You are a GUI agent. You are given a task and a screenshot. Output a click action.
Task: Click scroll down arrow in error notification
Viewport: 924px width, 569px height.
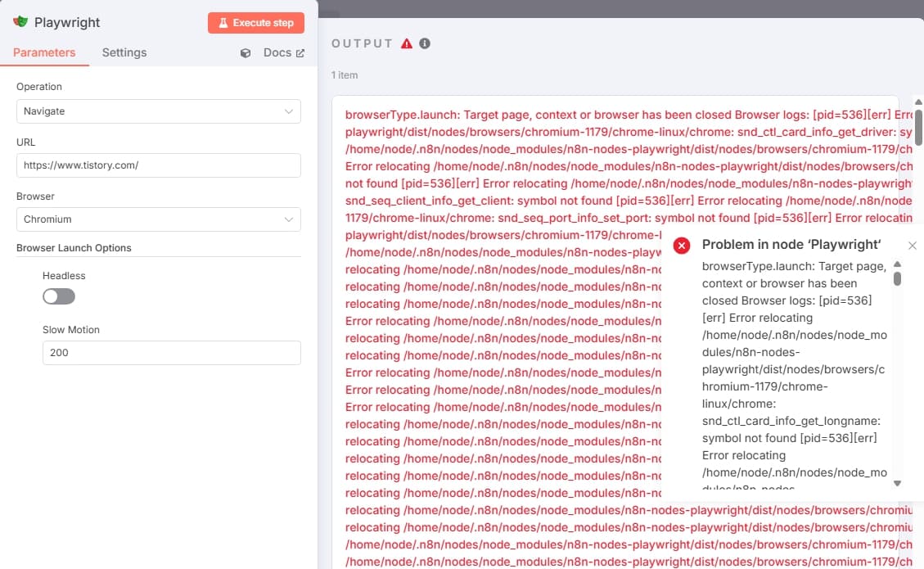(898, 484)
